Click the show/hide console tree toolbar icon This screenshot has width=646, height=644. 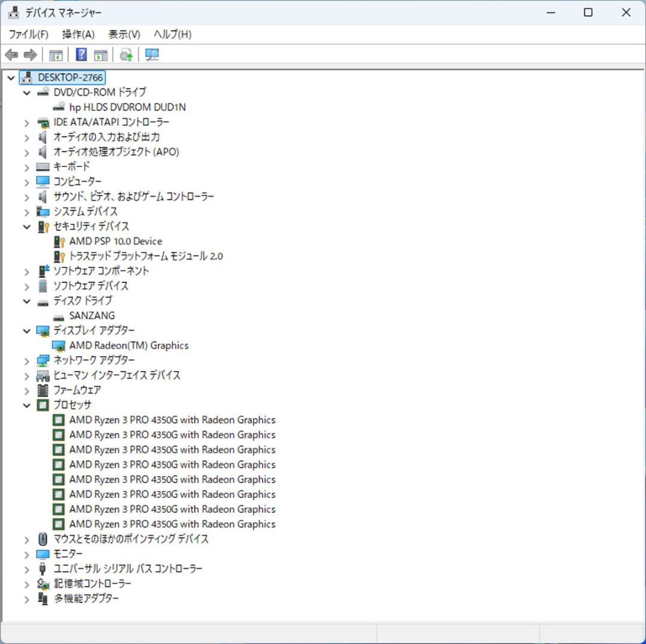[x=56, y=55]
